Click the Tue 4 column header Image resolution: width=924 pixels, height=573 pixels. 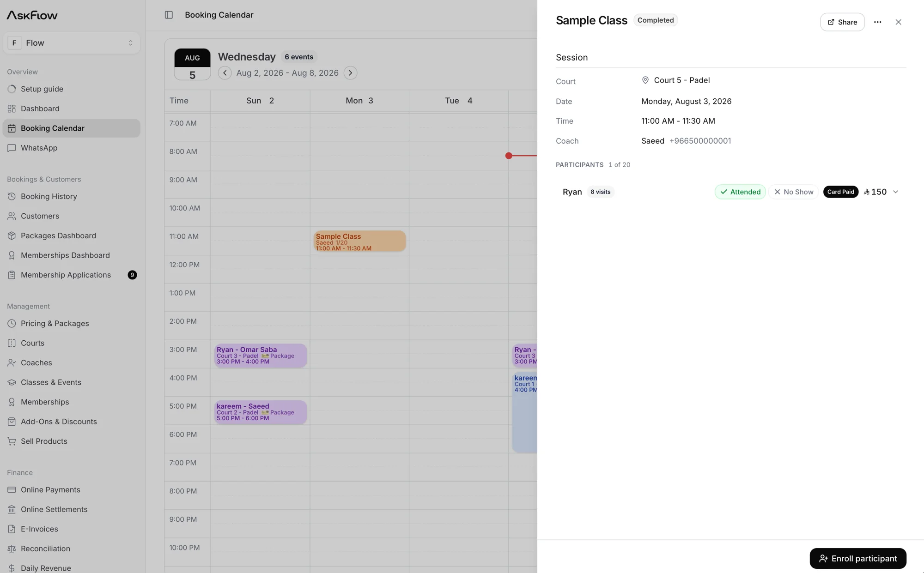click(x=458, y=101)
